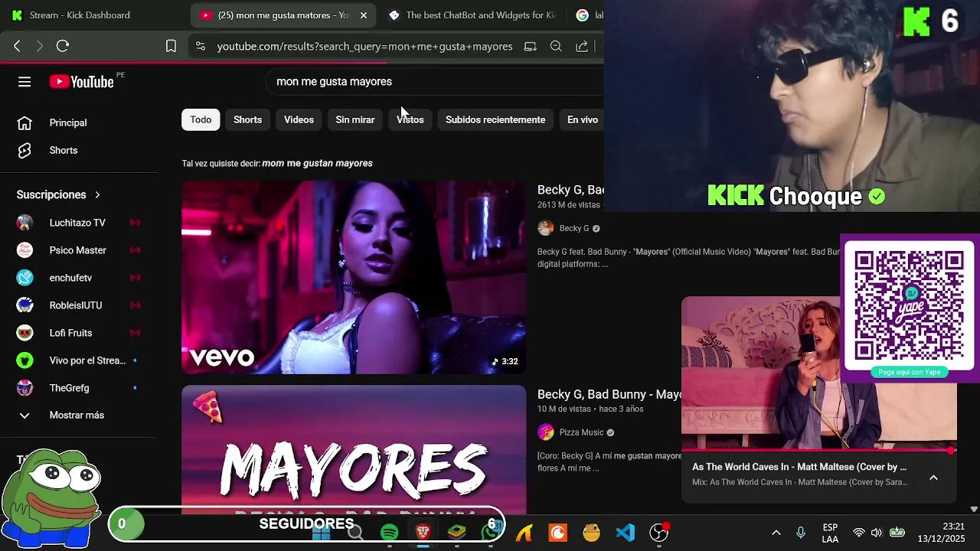Click 'As The World Caves In' mini player title
Image resolution: width=980 pixels, height=551 pixels.
pyautogui.click(x=799, y=467)
